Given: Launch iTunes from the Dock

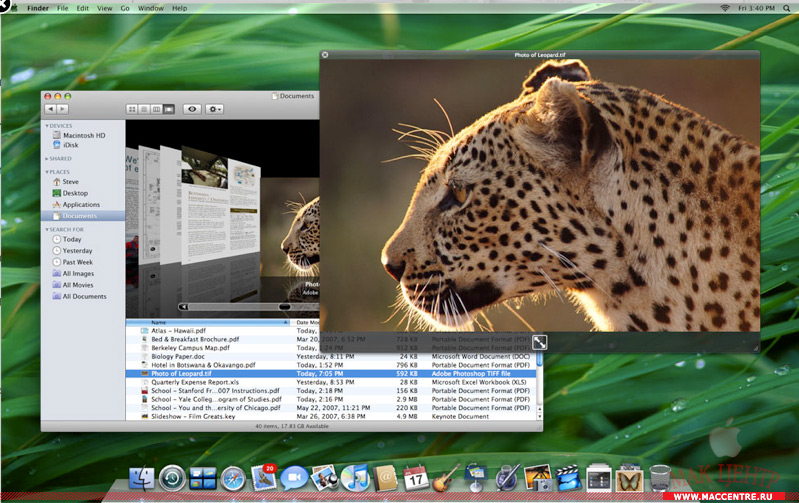Looking at the screenshot, I should (355, 478).
